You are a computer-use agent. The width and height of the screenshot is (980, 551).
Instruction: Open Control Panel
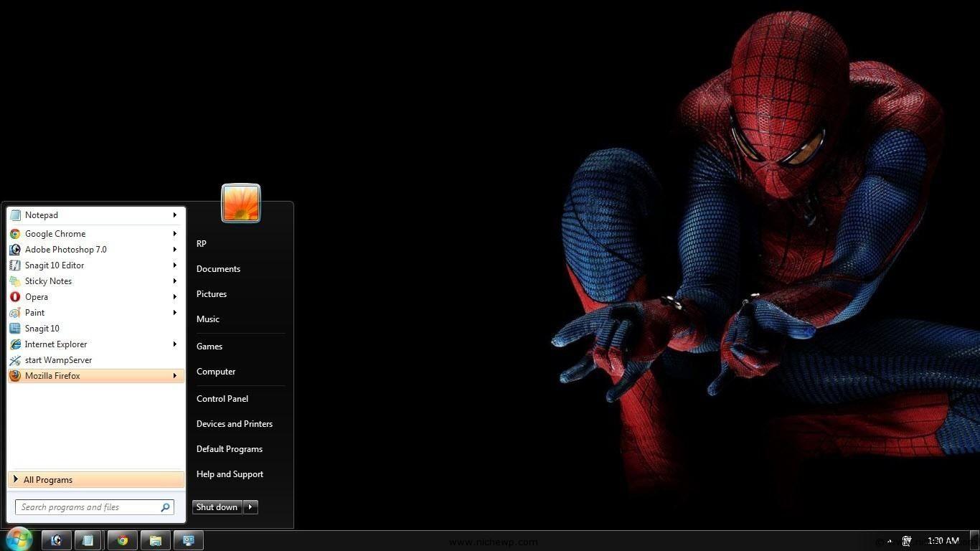(222, 399)
